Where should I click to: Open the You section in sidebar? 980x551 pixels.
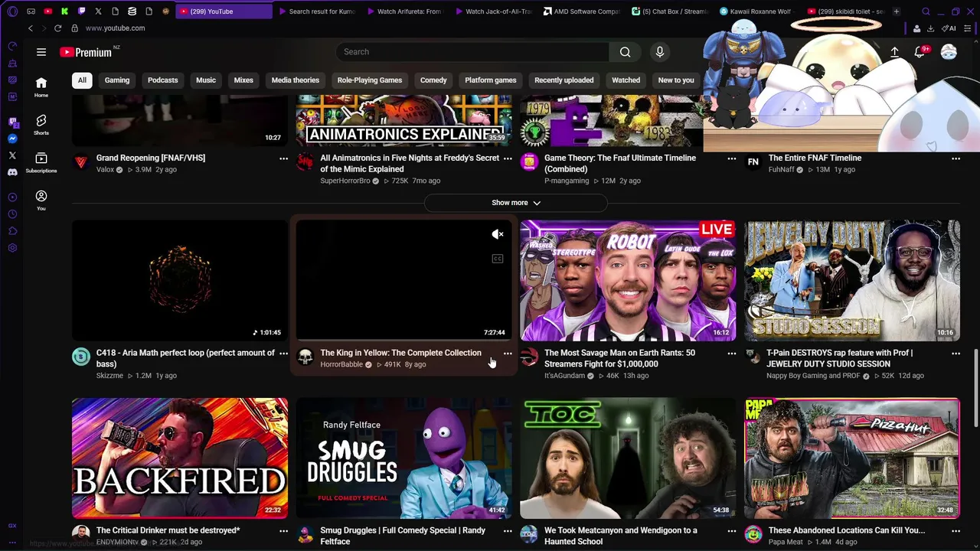pyautogui.click(x=41, y=201)
